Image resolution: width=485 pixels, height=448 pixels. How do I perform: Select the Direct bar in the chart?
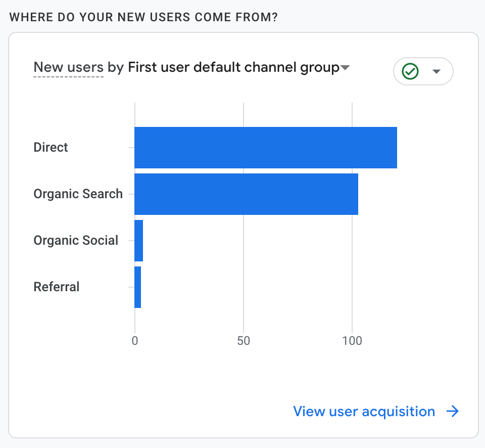265,148
